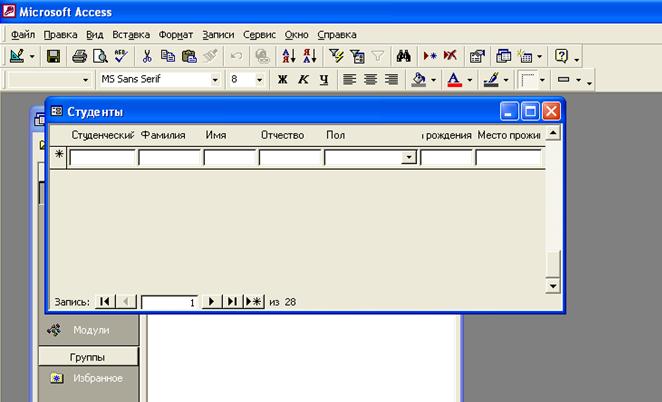Click the Фамилия input field

[x=169, y=158]
